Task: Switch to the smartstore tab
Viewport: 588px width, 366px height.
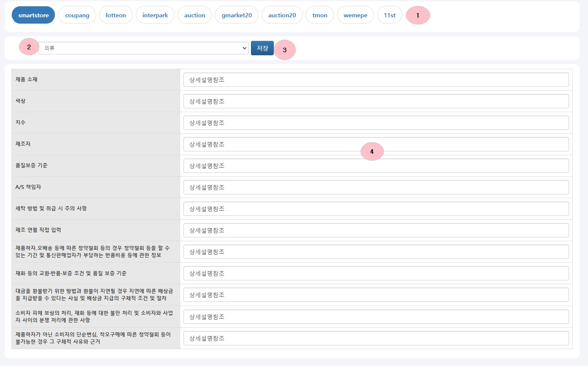Action: (33, 15)
